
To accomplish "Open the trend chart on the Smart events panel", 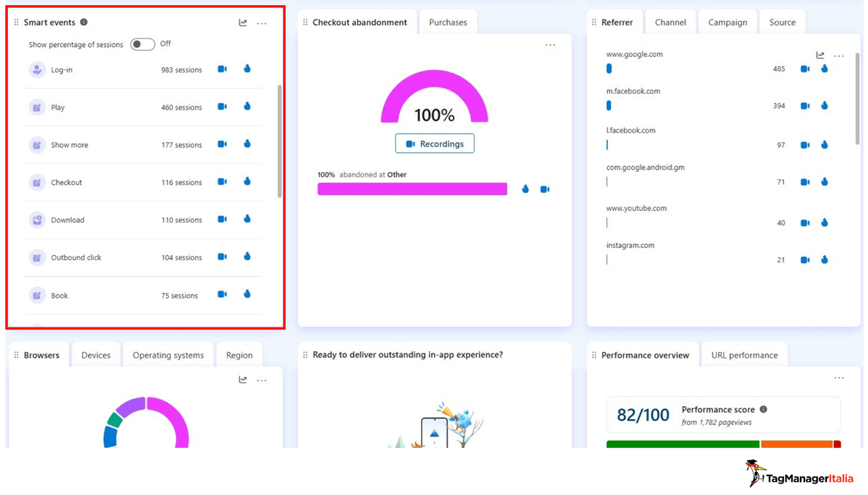I will pos(242,22).
